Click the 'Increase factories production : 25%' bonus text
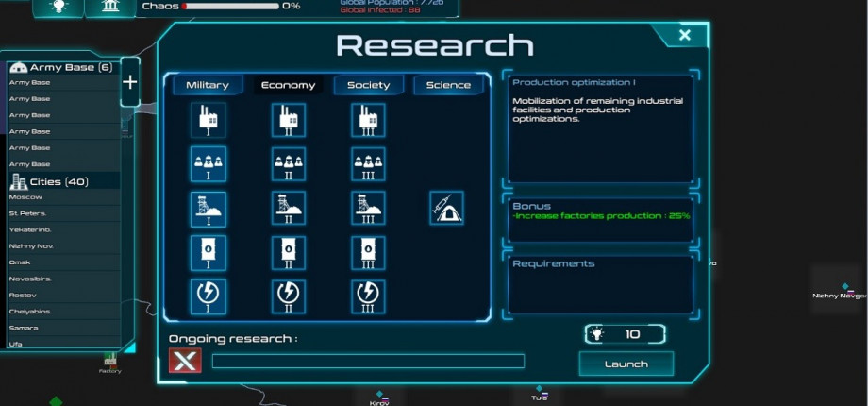Viewport: 868px width, 406px height. (601, 216)
